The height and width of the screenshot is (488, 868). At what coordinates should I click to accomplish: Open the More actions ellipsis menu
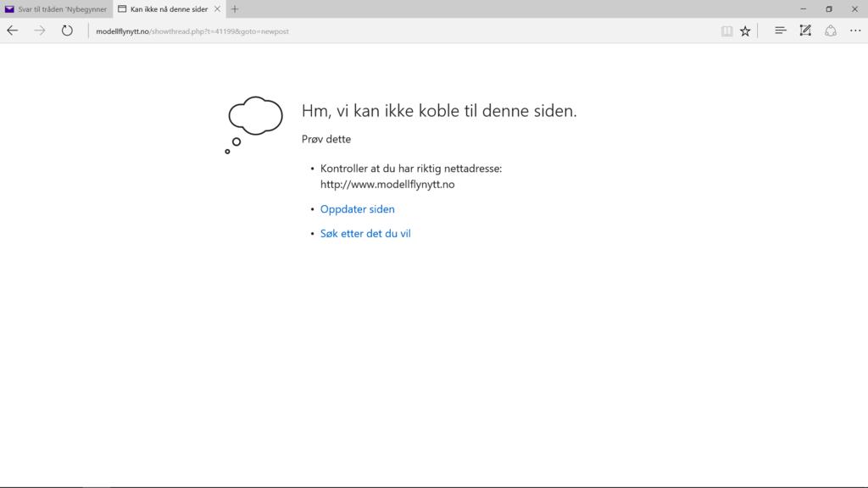tap(854, 30)
